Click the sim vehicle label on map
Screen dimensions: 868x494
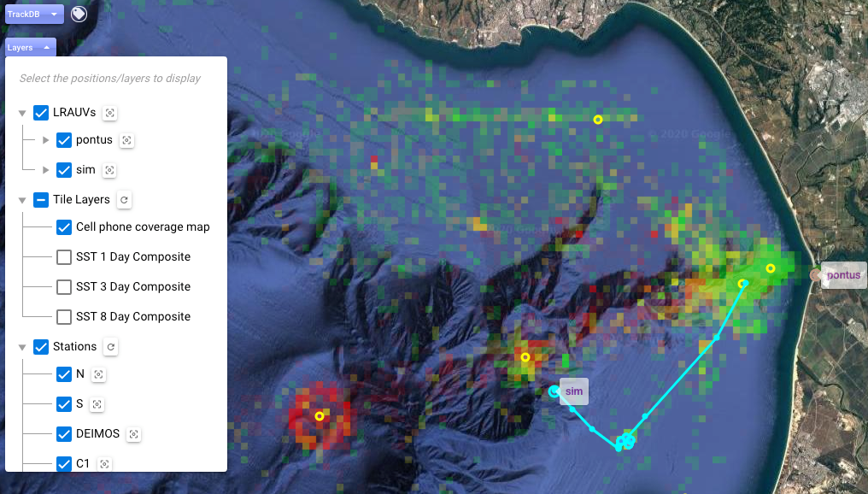coord(574,391)
